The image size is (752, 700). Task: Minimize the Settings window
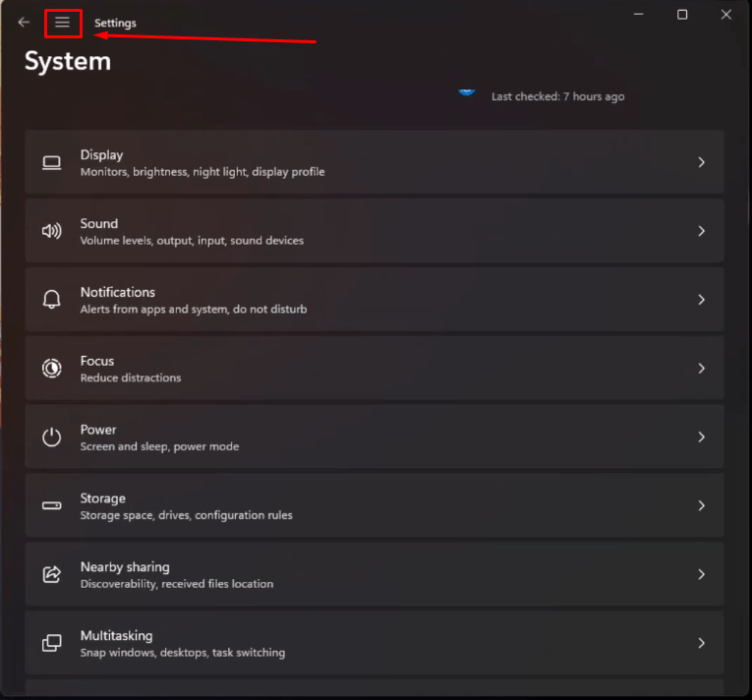(638, 15)
